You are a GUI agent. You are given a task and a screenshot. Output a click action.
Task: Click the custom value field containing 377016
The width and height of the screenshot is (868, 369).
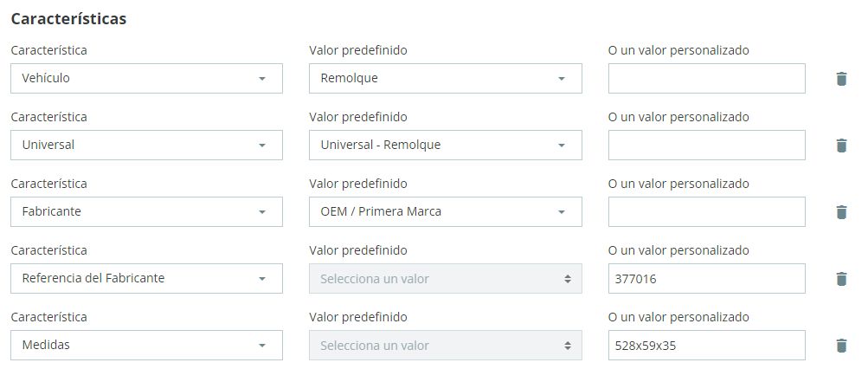pyautogui.click(x=706, y=279)
